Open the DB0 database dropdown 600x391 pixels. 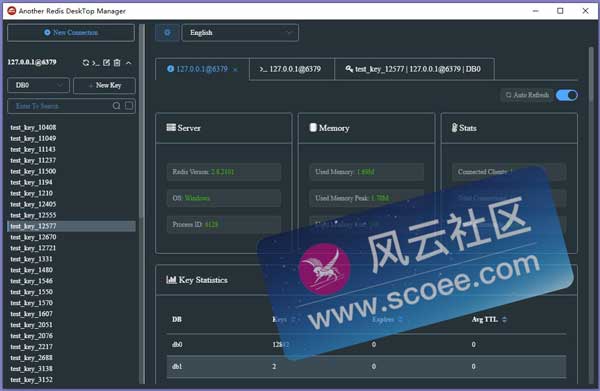(38, 85)
